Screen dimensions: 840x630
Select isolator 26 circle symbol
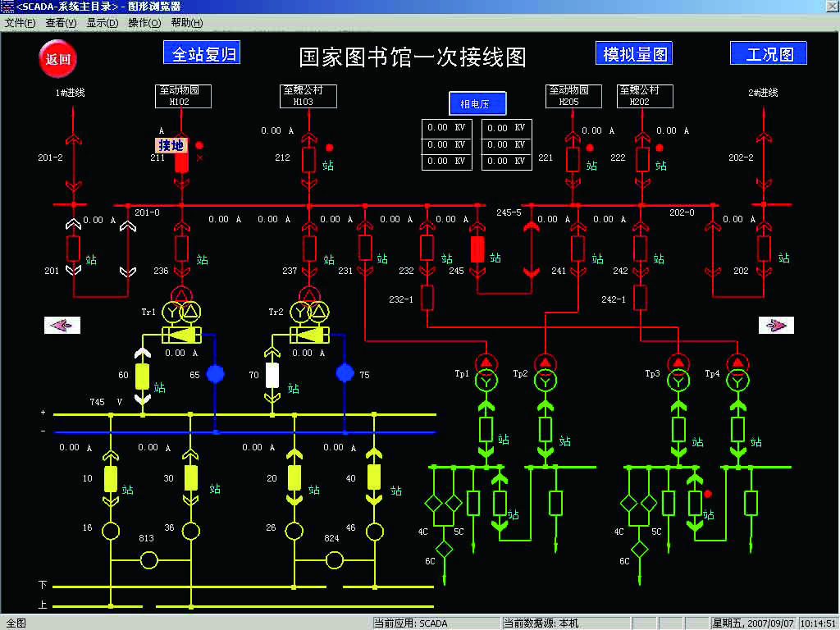point(294,531)
